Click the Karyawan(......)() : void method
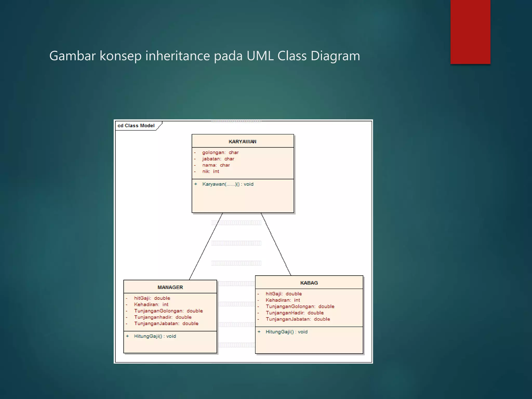The width and height of the screenshot is (532, 399). (x=228, y=184)
